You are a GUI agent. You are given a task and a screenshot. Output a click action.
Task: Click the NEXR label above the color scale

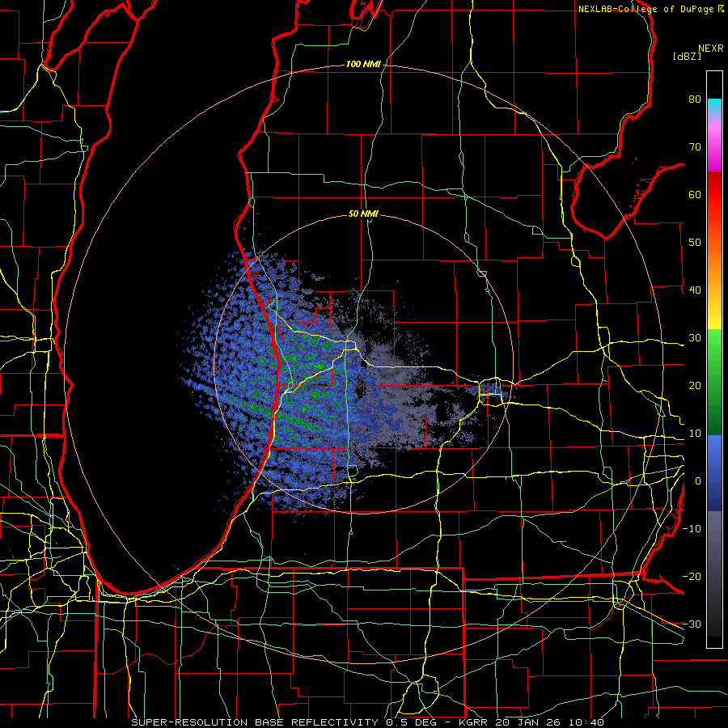tap(711, 49)
